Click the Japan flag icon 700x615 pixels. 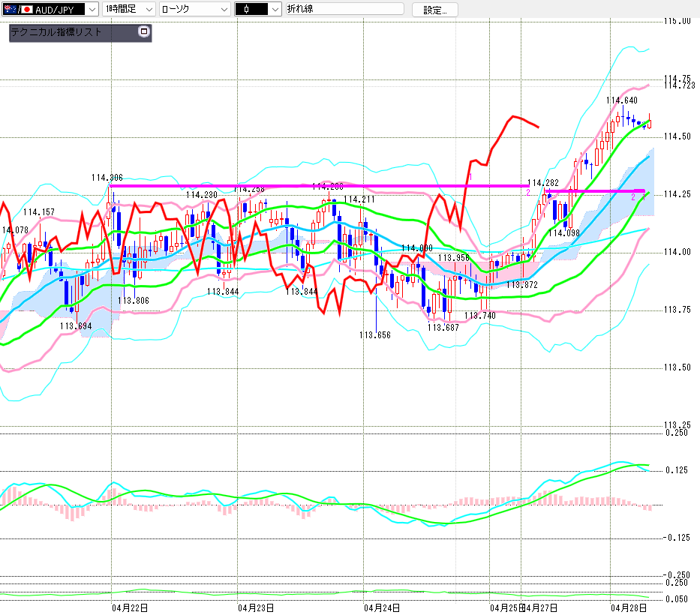[x=27, y=9]
